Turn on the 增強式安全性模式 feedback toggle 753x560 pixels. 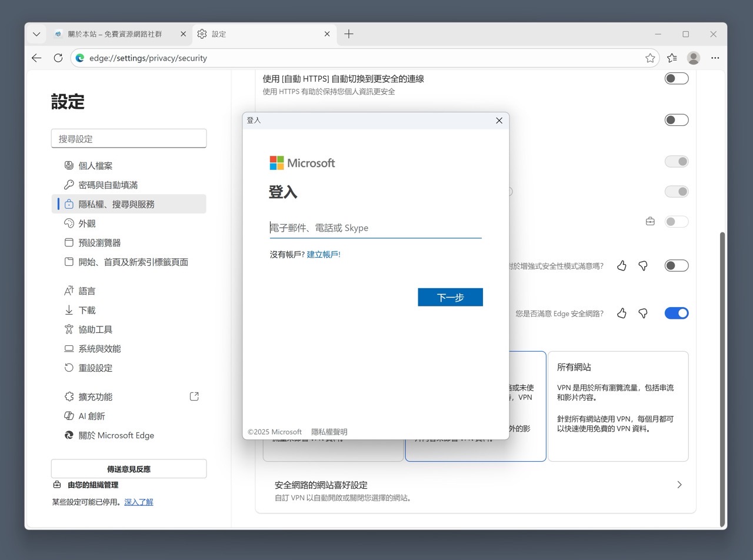(x=676, y=265)
